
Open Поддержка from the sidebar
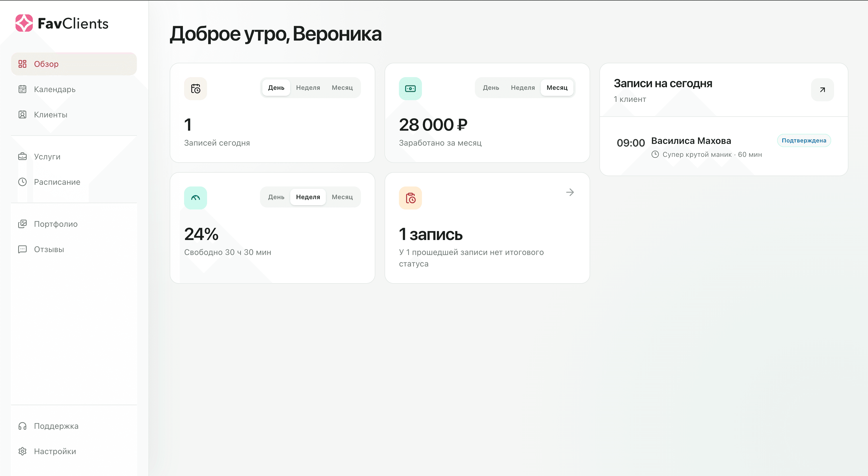point(74,426)
